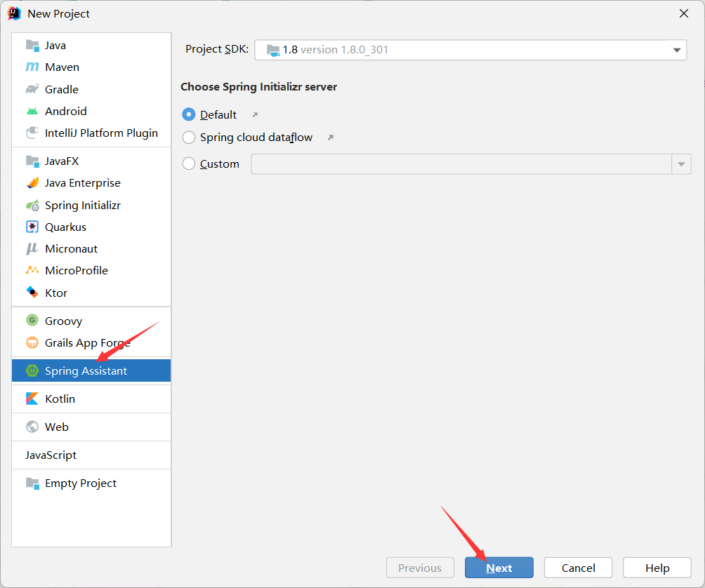
Task: Click the Spring Initializr leaf icon
Action: 32,206
